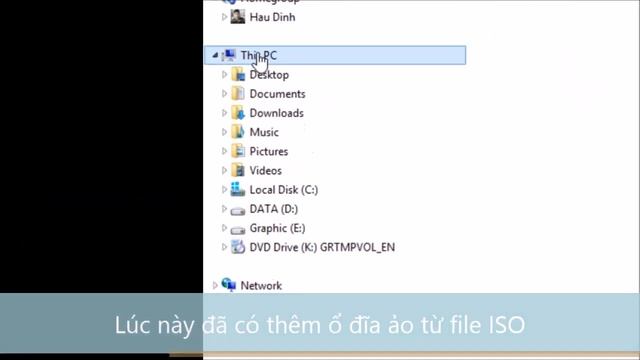The height and width of the screenshot is (360, 640).
Task: Select the 'Hau Dinh' label
Action: tap(272, 17)
